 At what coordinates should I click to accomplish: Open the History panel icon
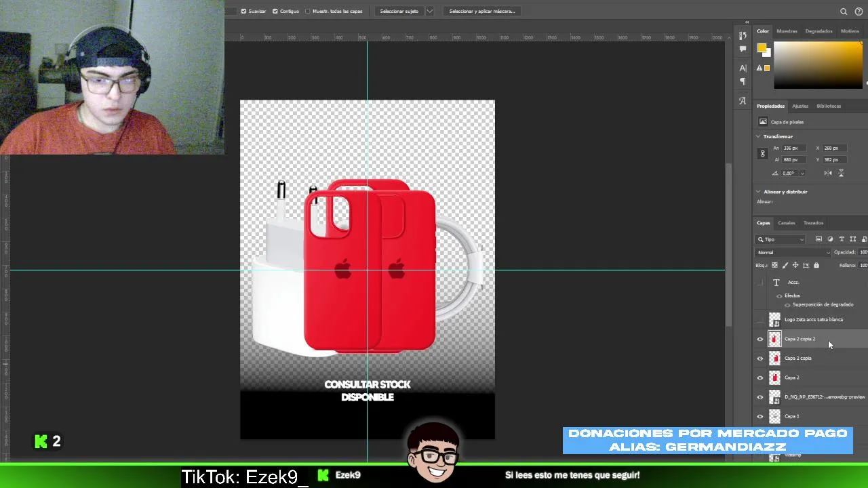pos(743,36)
